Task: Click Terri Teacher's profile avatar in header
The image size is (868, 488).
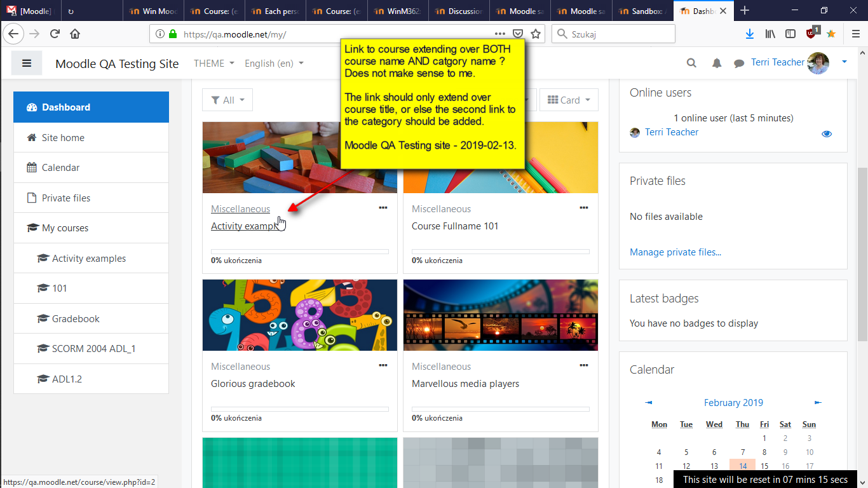Action: pos(818,63)
